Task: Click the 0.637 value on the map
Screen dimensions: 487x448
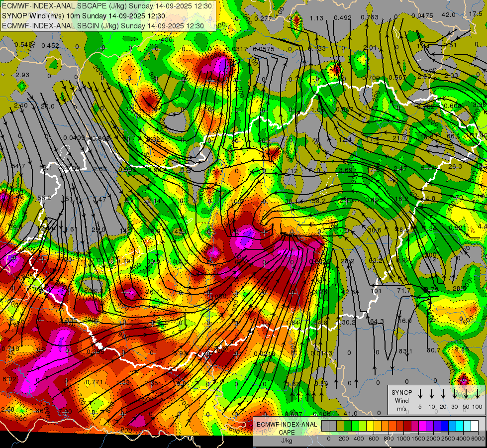Action: [293, 414]
